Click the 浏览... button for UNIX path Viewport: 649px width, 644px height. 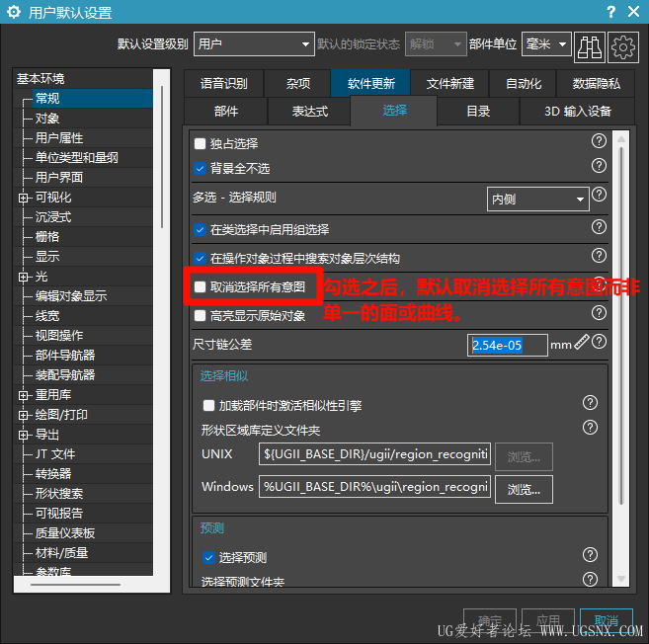524,457
